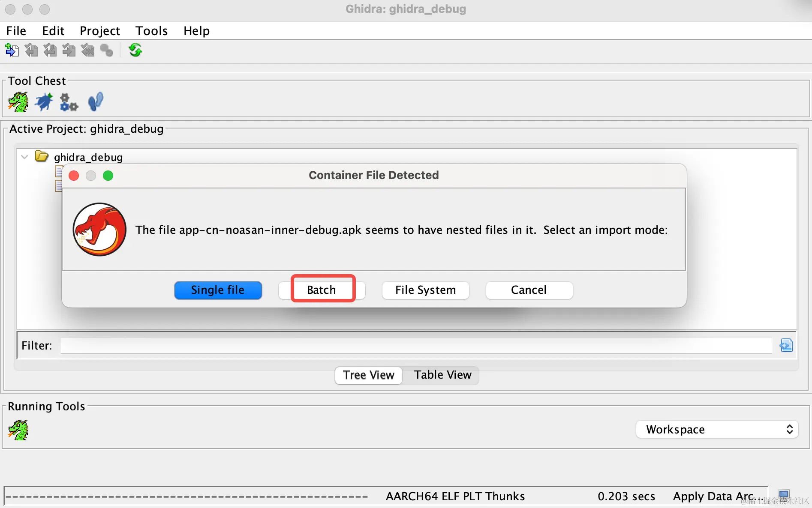Open the Project menu
The width and height of the screenshot is (812, 508).
(x=100, y=31)
